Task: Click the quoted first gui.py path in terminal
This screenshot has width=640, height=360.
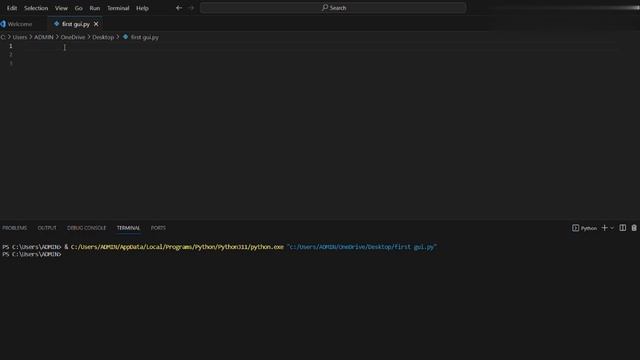Action: click(x=362, y=247)
